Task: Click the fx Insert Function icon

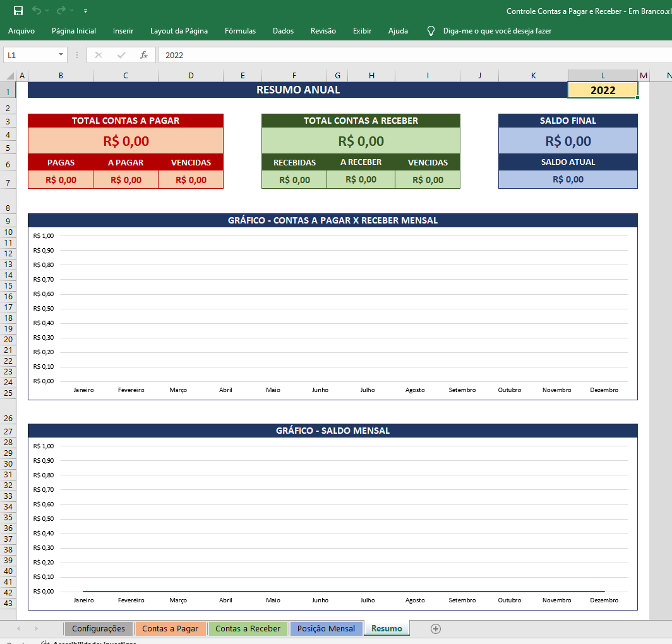Action: 144,55
